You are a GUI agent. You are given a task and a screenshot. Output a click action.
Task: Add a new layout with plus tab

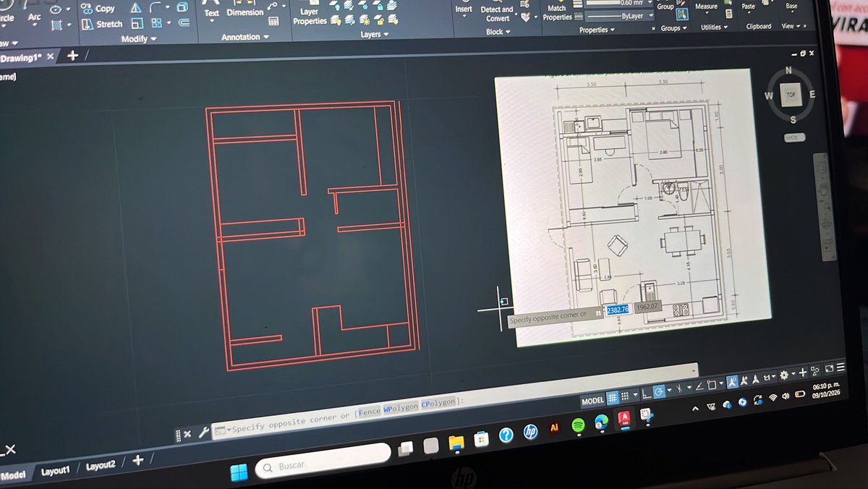pyautogui.click(x=137, y=460)
